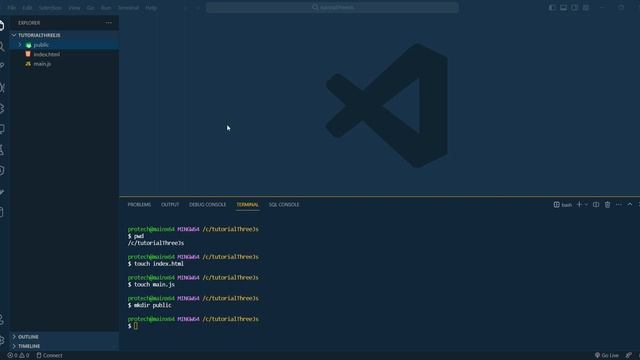Open terminal panel more actions ellipsis
Viewport: 640px width, 360px height.
click(619, 204)
